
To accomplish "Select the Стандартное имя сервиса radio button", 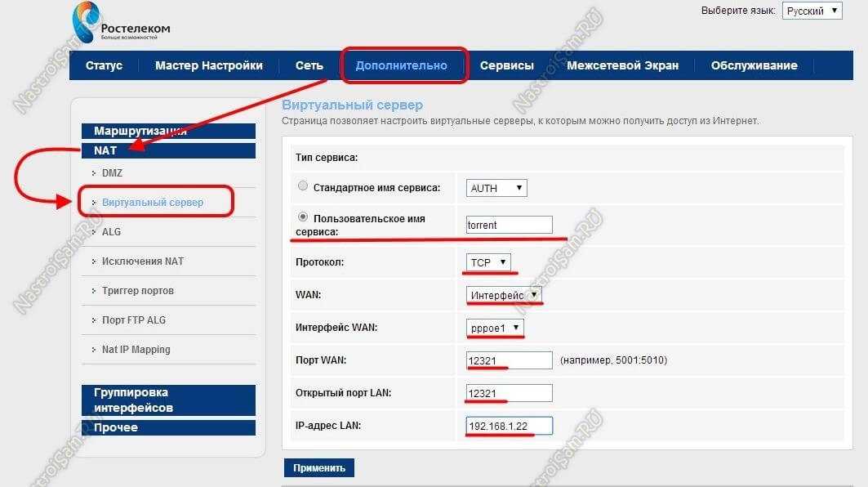I will pyautogui.click(x=303, y=187).
